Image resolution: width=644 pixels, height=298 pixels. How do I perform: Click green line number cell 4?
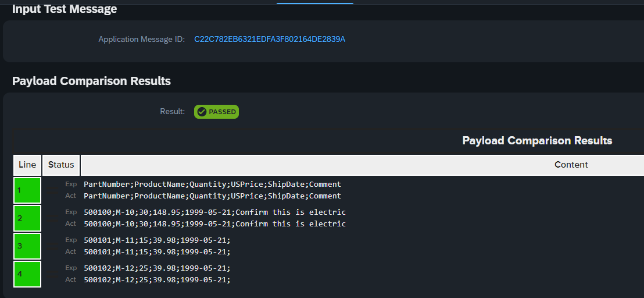pyautogui.click(x=27, y=274)
